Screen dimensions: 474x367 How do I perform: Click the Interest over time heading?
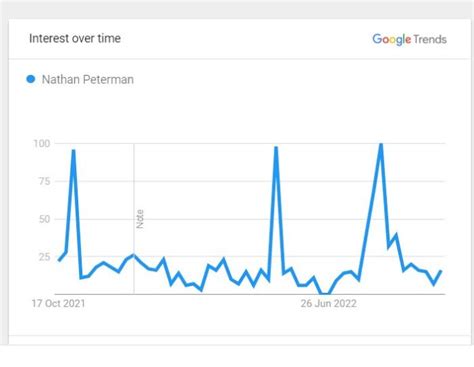pyautogui.click(x=75, y=38)
